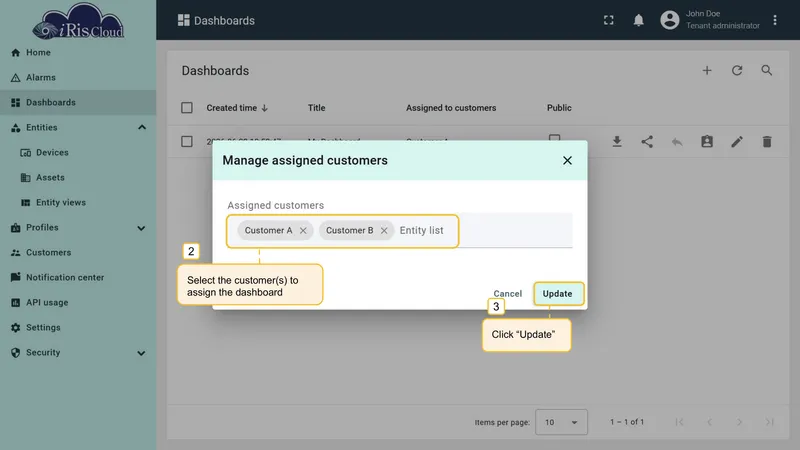Open the Home page in sidebar
Viewport: 800px width, 450px height.
pos(78,53)
